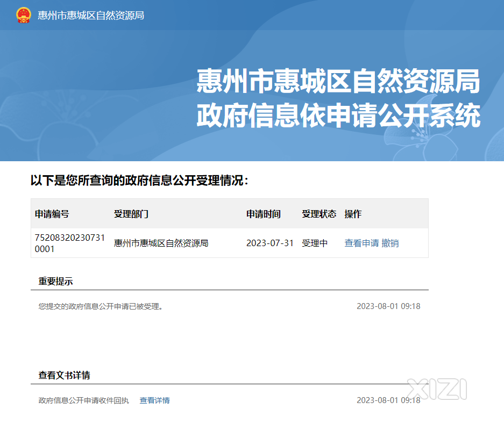Image resolution: width=504 pixels, height=431 pixels.
Task: Click the 申请时间 column header
Action: pyautogui.click(x=264, y=214)
